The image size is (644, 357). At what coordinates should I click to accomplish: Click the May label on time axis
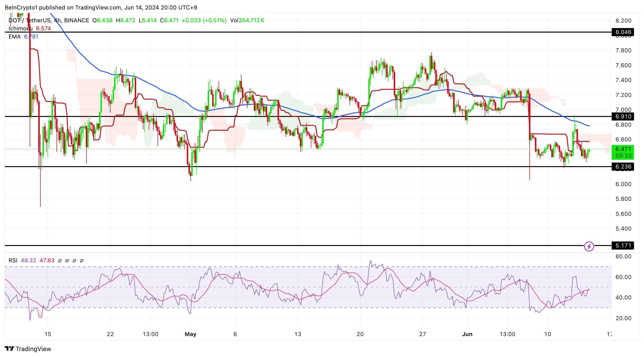pyautogui.click(x=190, y=334)
